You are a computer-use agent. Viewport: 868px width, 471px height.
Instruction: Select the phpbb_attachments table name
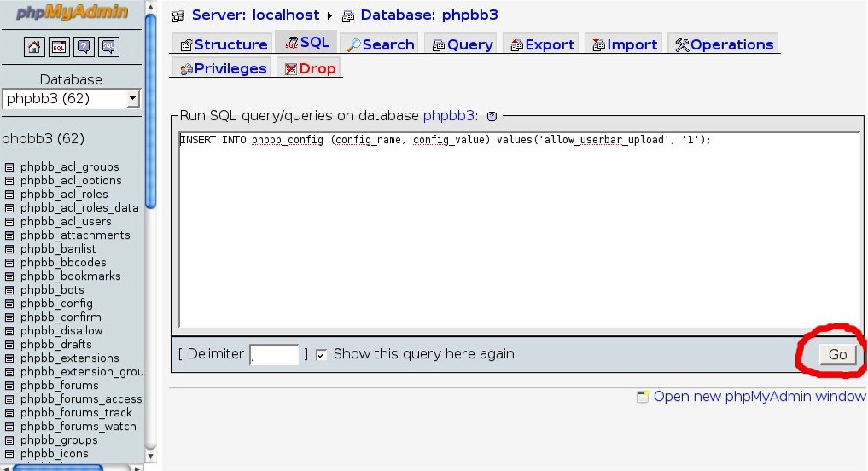[75, 235]
